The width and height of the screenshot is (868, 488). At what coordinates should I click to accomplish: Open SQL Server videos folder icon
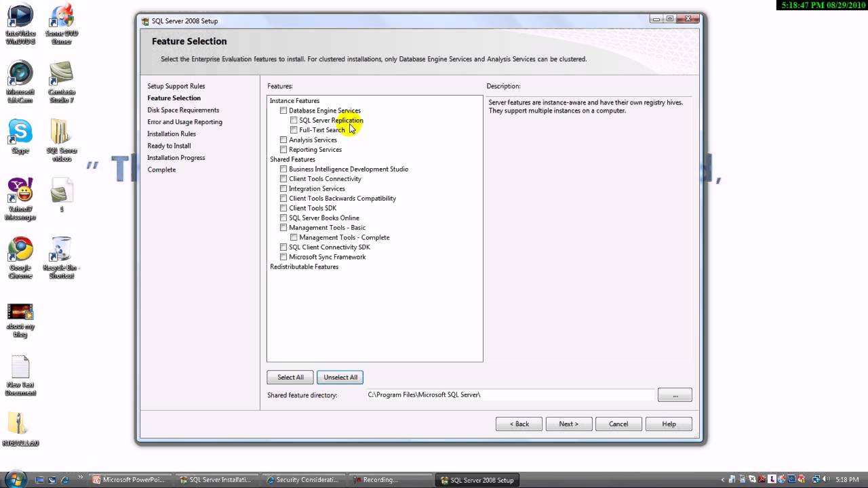pyautogui.click(x=62, y=141)
